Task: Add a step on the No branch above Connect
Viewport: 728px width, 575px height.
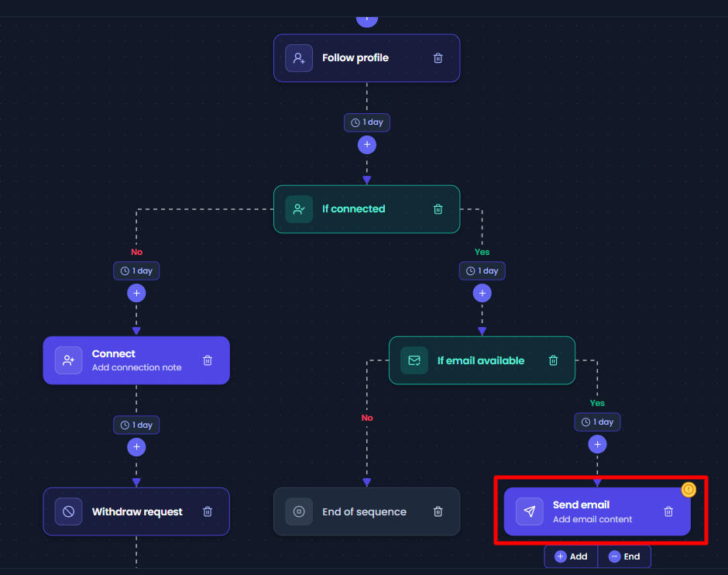Action: tap(136, 293)
